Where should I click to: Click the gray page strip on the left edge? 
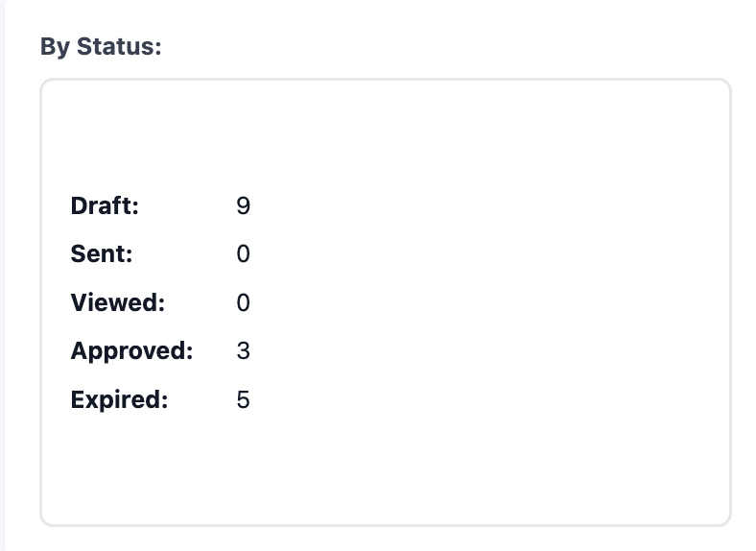click(3, 275)
